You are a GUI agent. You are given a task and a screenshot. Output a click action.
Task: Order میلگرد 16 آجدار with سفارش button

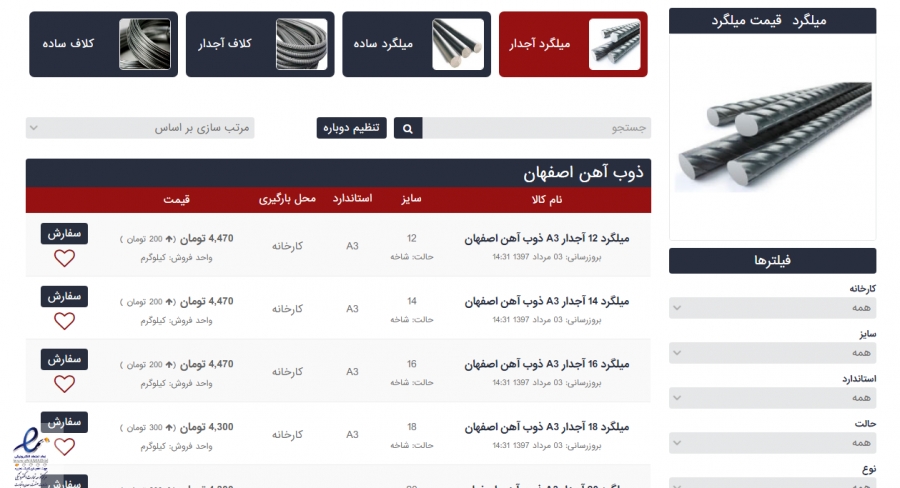click(64, 359)
